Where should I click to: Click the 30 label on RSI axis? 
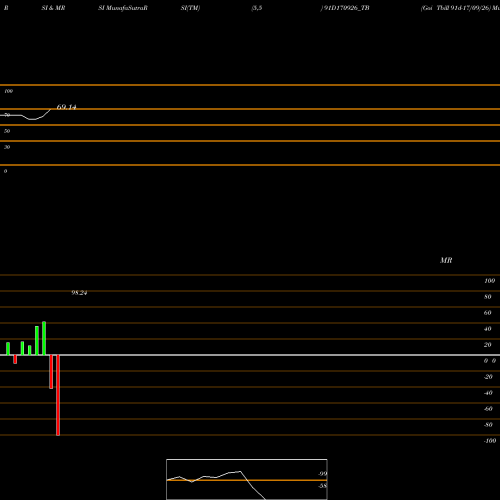pyautogui.click(x=7, y=147)
